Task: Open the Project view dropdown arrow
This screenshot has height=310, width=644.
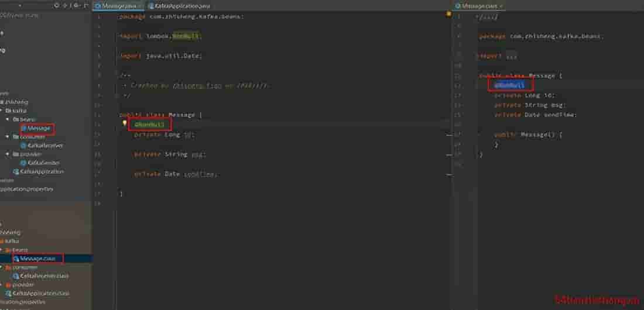Action: coord(20,6)
